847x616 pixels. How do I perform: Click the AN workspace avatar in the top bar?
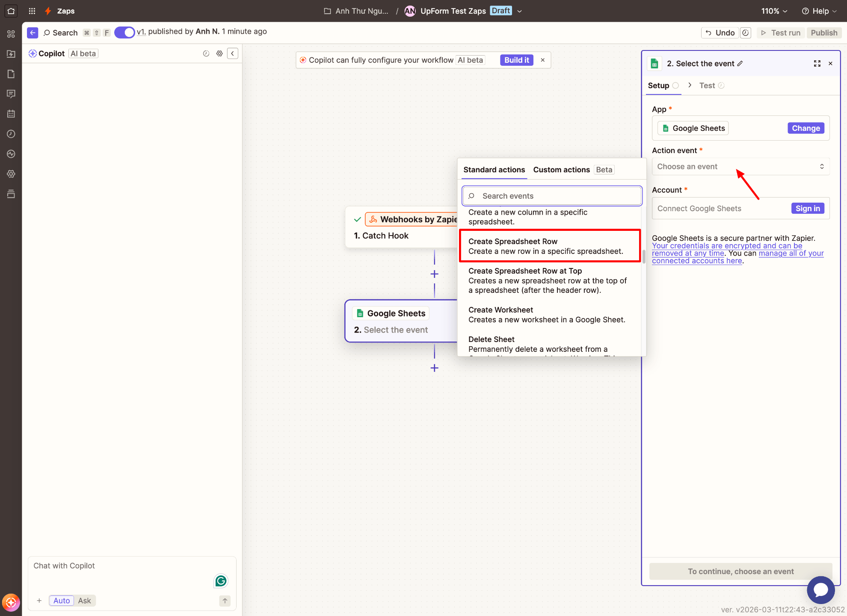click(410, 11)
